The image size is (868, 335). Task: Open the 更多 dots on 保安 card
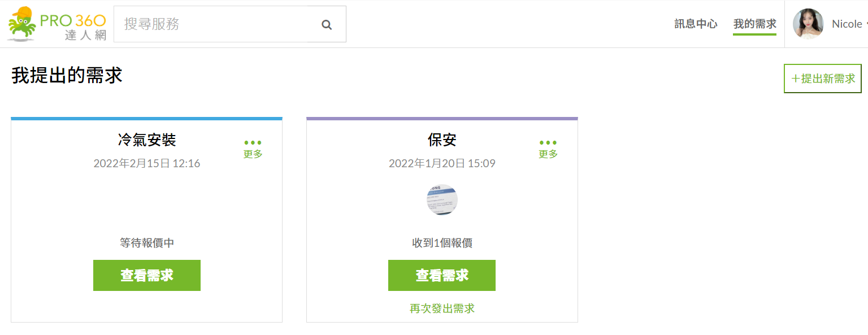(548, 147)
